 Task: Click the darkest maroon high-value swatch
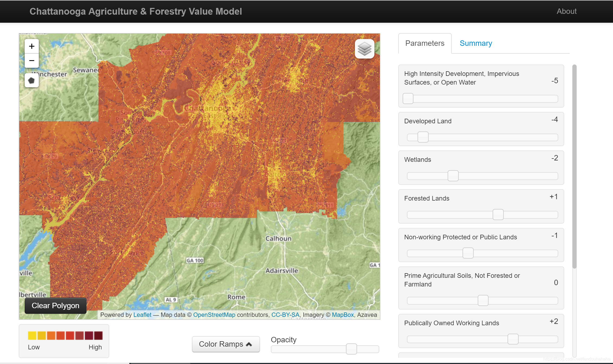(98, 335)
